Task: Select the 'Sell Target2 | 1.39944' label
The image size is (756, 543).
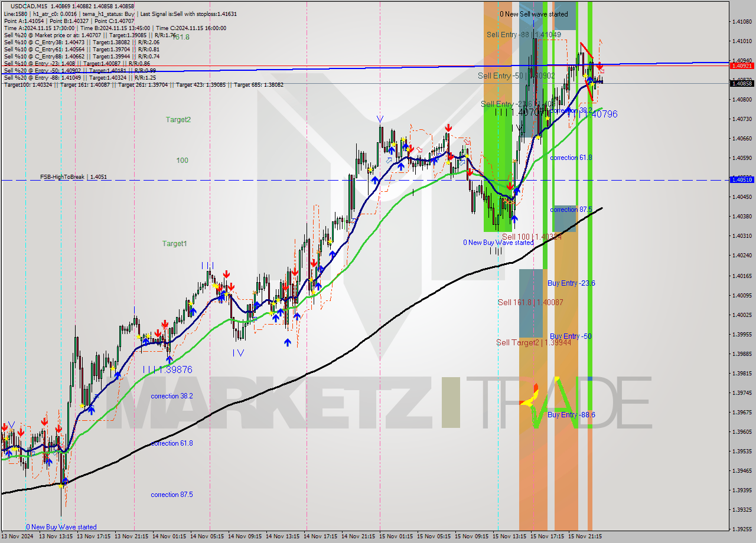Action: coord(533,342)
